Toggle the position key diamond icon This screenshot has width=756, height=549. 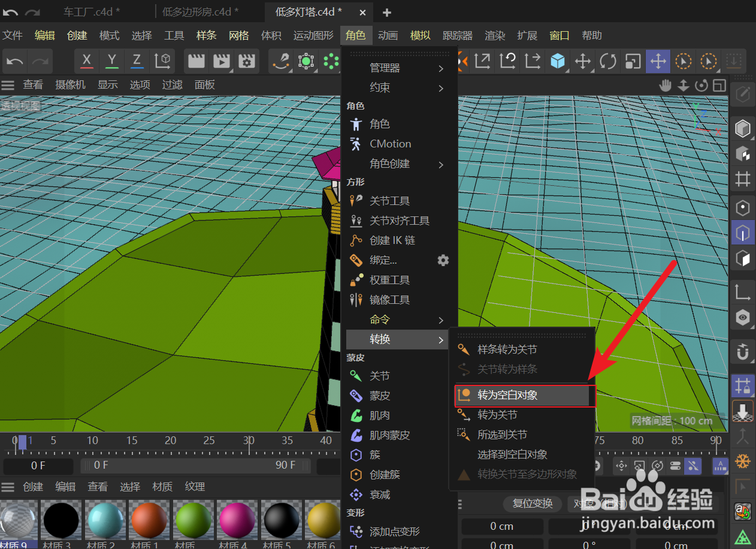tap(621, 466)
